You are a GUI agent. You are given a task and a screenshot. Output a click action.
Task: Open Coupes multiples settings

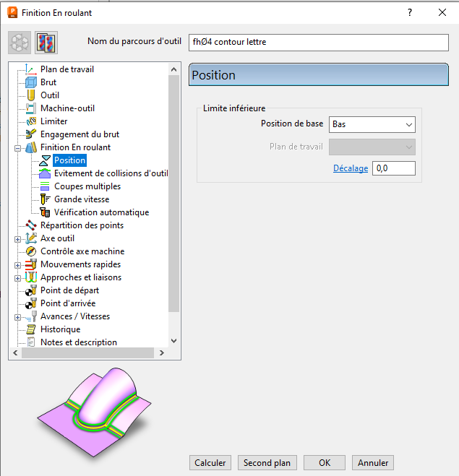click(x=87, y=186)
